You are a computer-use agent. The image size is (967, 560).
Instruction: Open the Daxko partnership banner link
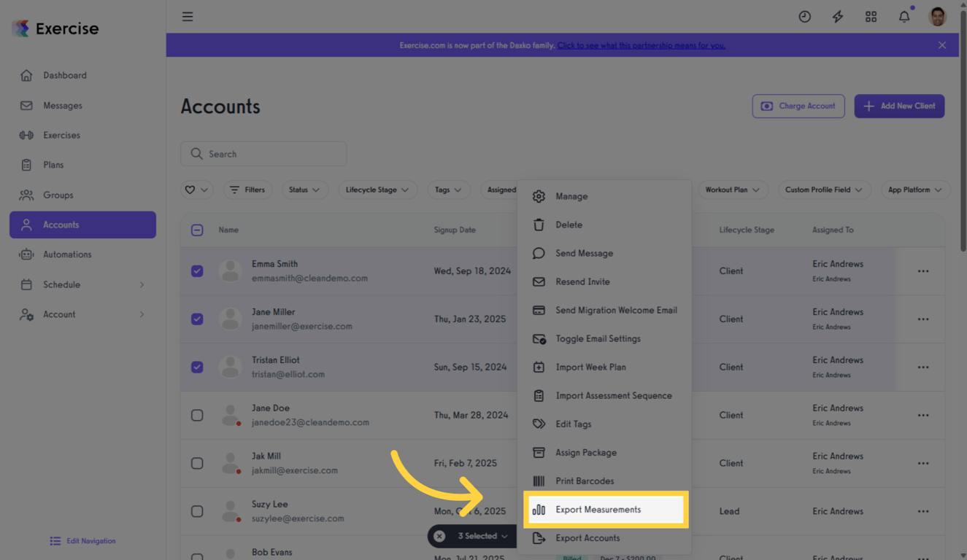(x=642, y=44)
